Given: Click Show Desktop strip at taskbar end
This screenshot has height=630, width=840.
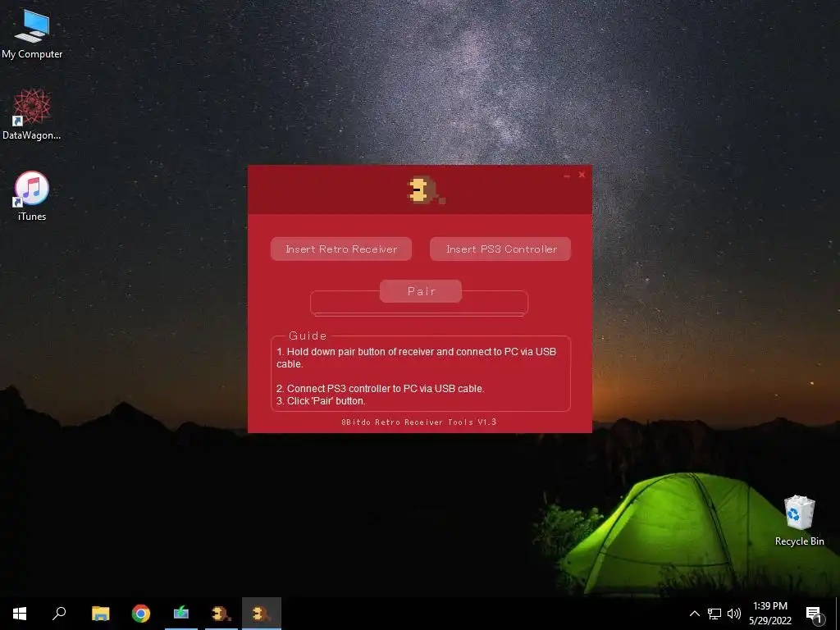Looking at the screenshot, I should (x=838, y=614).
